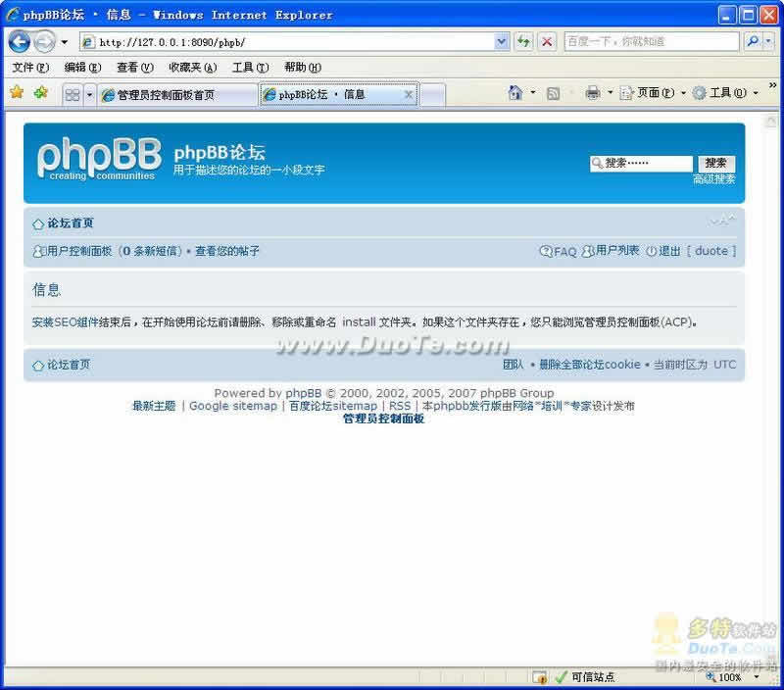The height and width of the screenshot is (690, 784).
Task: Click the Print toolbar icon
Action: [592, 93]
